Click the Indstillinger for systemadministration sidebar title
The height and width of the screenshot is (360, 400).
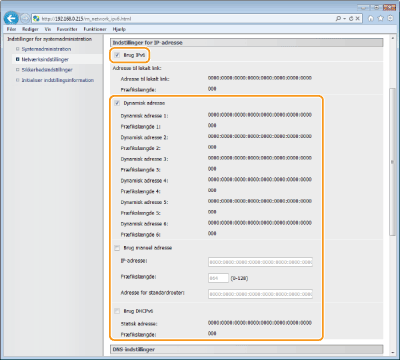(49, 39)
